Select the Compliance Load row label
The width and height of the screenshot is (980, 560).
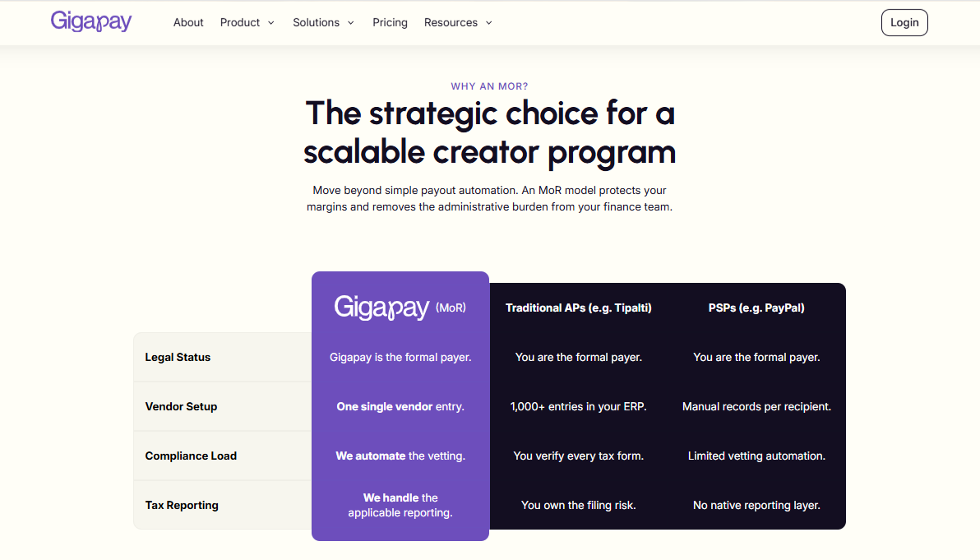click(191, 456)
